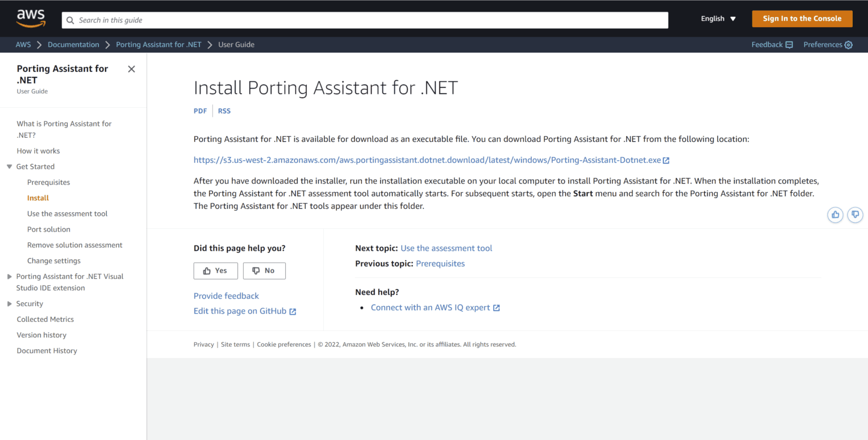Click the PDF link below the title
This screenshot has width=868, height=440.
(200, 111)
